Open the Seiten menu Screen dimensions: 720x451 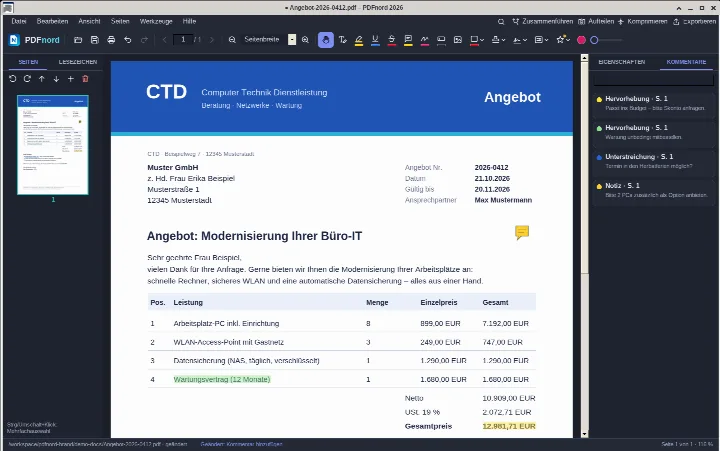coord(120,21)
